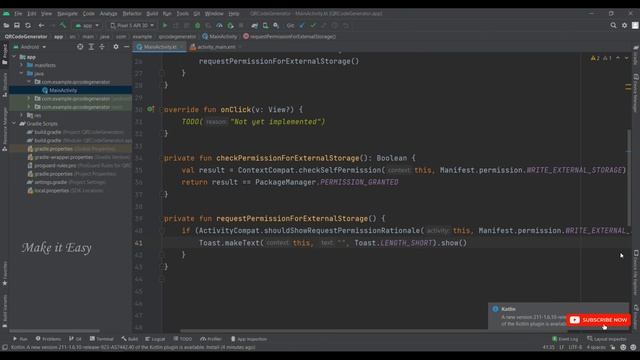Screen dimensions: 640x360
Task: Collapse first com.example.qrcodegenerator package
Action: point(29,82)
